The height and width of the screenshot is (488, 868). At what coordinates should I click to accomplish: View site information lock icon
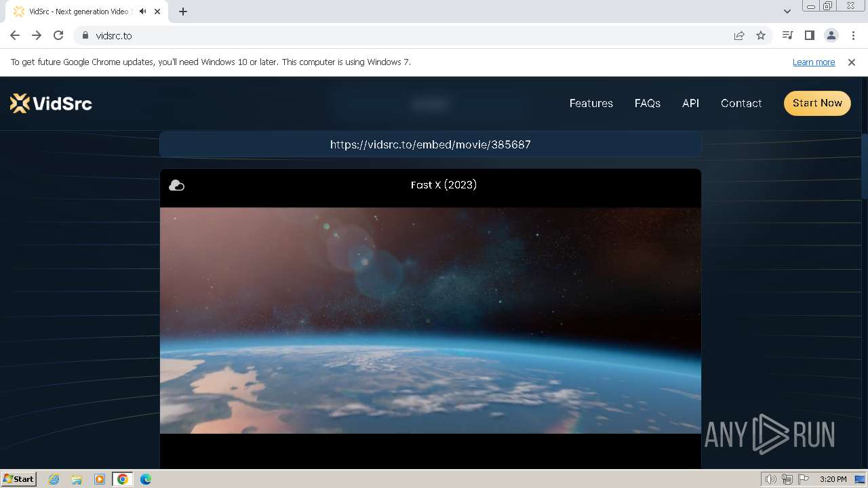85,35
